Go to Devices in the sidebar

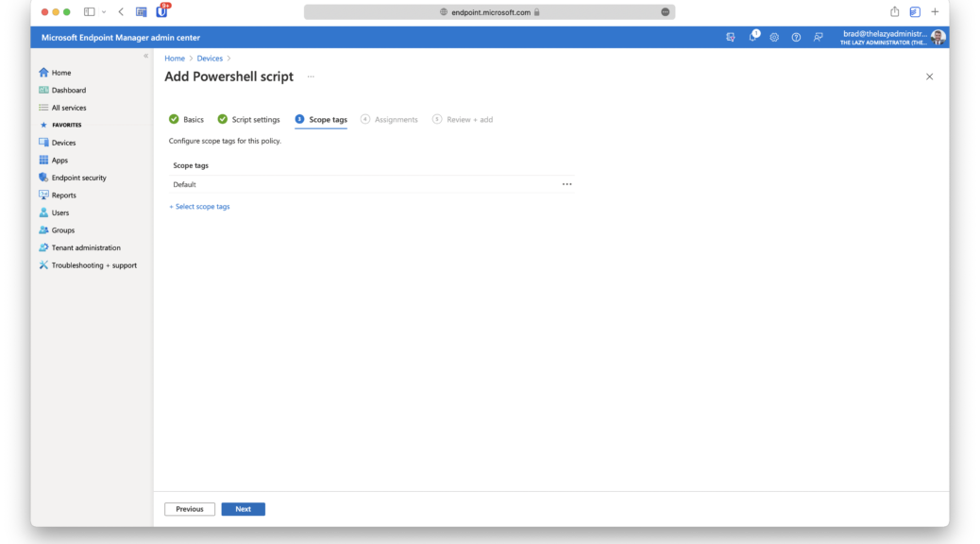(58, 143)
